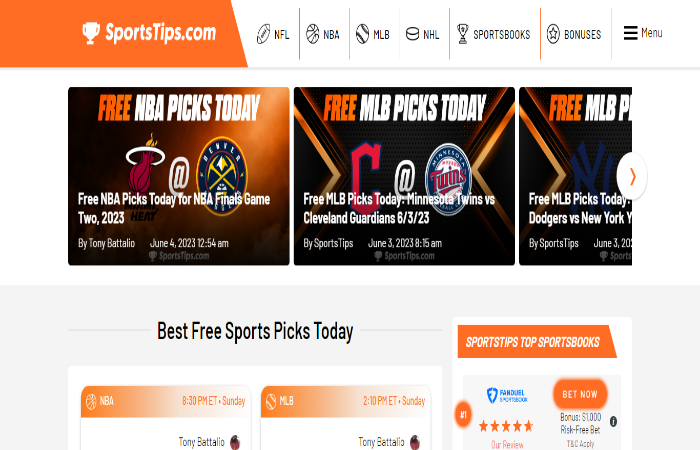The width and height of the screenshot is (700, 450).
Task: Open the SPORTSBOOKS menu item
Action: click(494, 34)
